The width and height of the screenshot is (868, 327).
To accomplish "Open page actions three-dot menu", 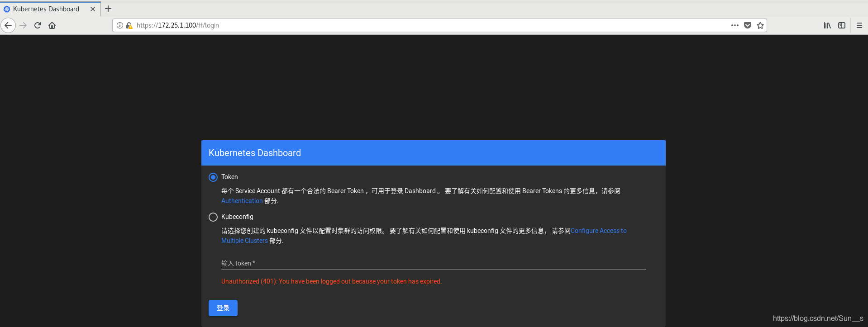I will point(735,25).
